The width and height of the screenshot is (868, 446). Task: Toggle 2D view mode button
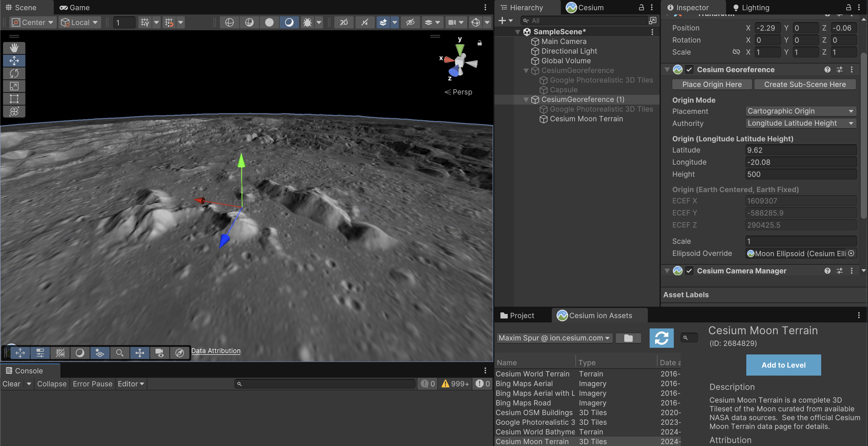point(344,23)
